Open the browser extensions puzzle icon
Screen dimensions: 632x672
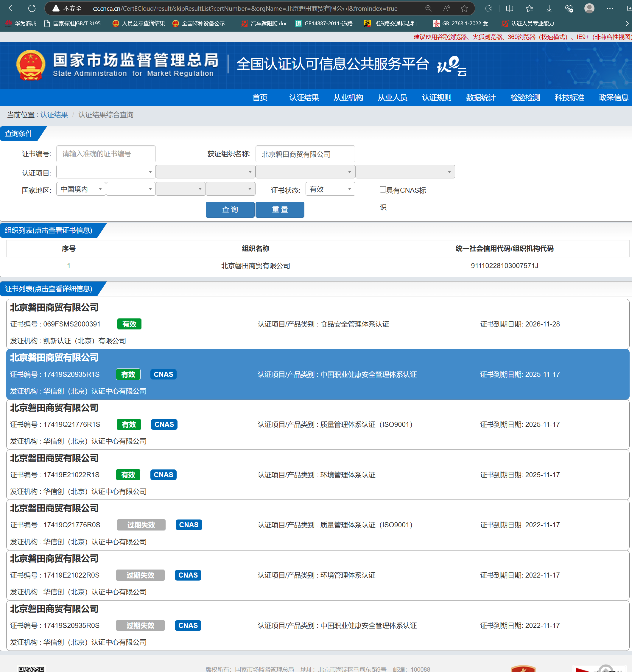[488, 8]
